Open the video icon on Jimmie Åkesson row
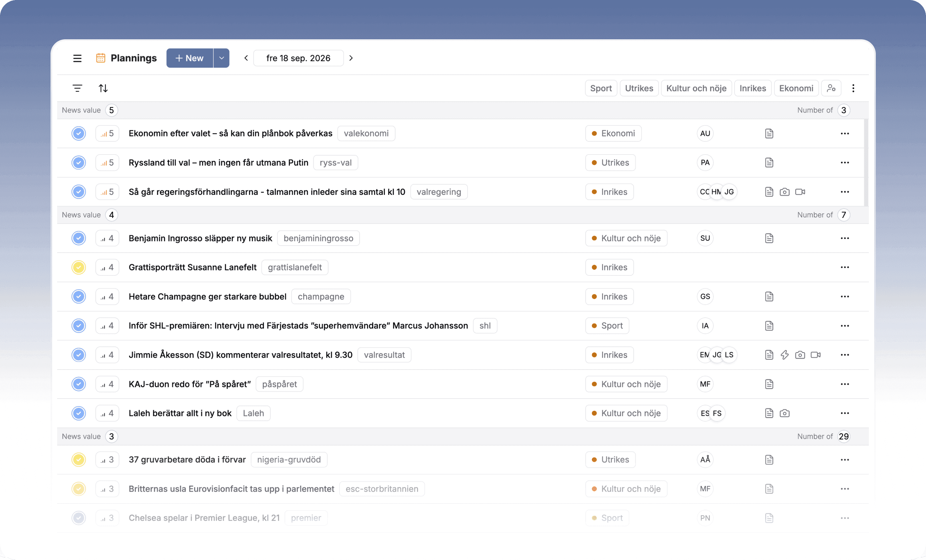 click(x=815, y=355)
